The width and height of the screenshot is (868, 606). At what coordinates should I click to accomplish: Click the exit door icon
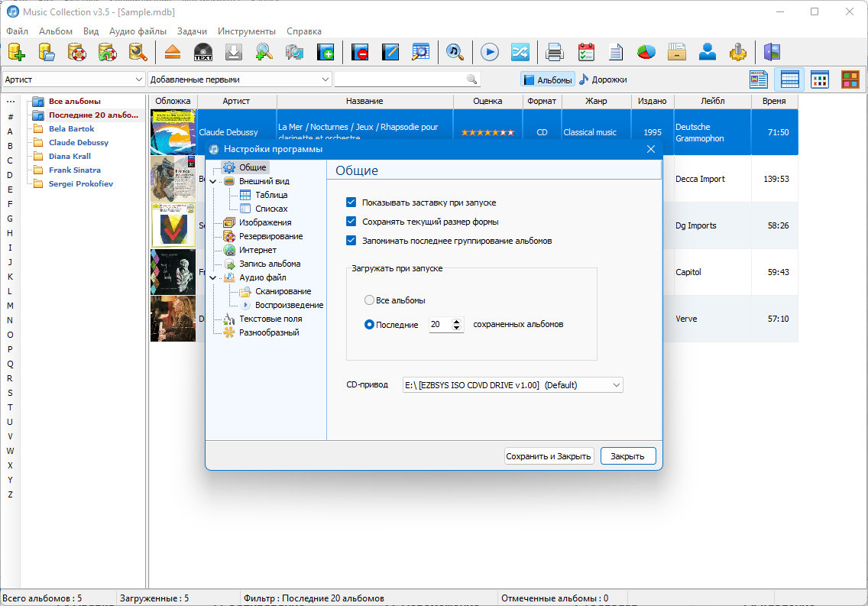772,52
